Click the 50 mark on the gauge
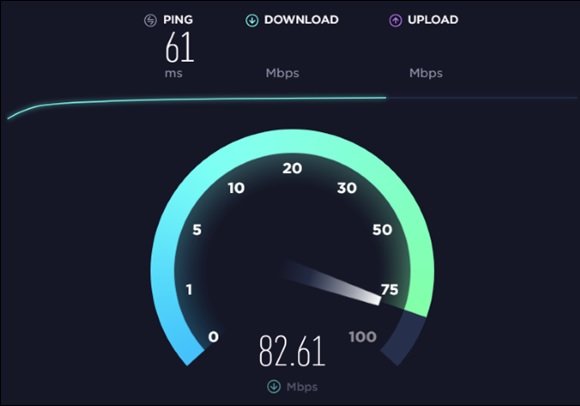The height and width of the screenshot is (406, 580). 382,230
